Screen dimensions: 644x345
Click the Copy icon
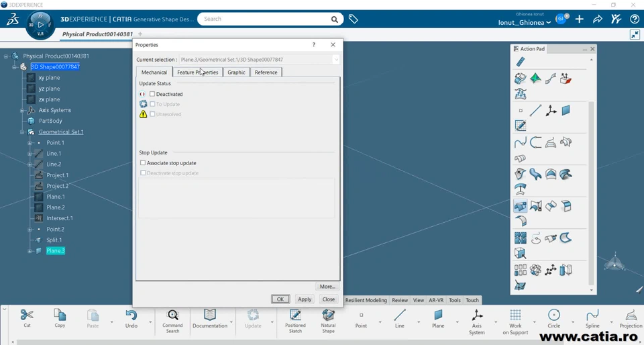60,315
